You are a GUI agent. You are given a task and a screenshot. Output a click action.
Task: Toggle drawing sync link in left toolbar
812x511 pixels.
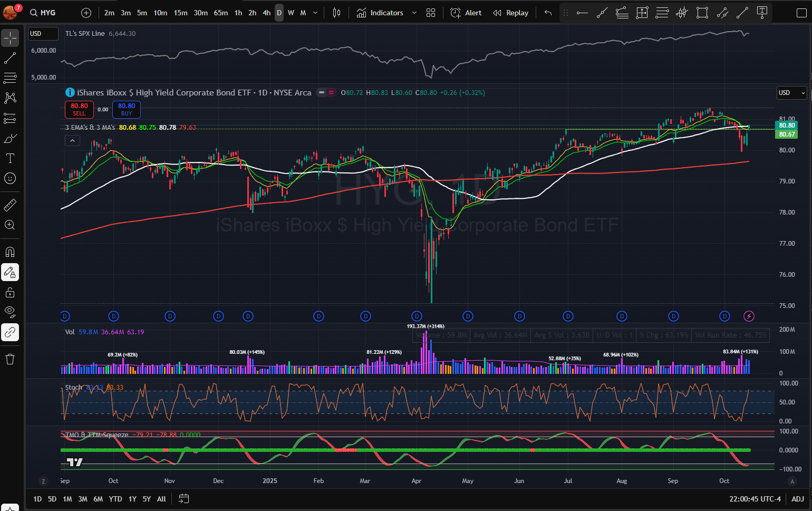pos(10,332)
